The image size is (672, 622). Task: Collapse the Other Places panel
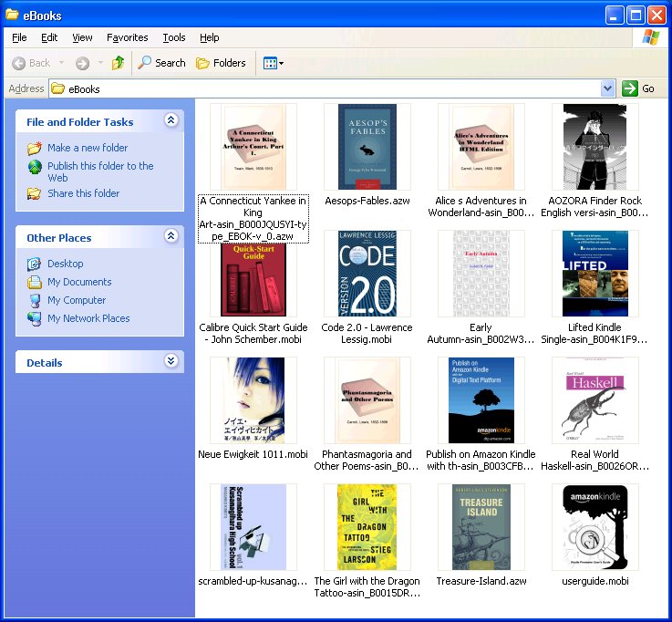171,236
